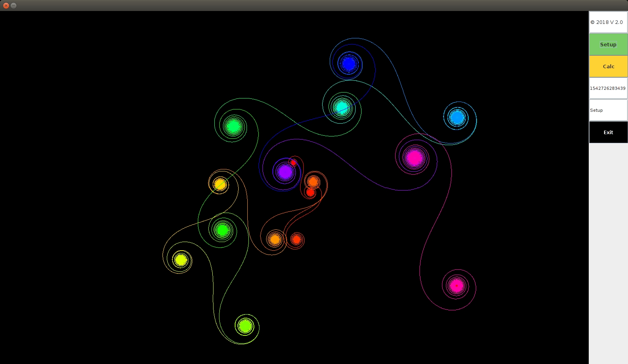
Task: Click the green Setup button
Action: pos(608,44)
